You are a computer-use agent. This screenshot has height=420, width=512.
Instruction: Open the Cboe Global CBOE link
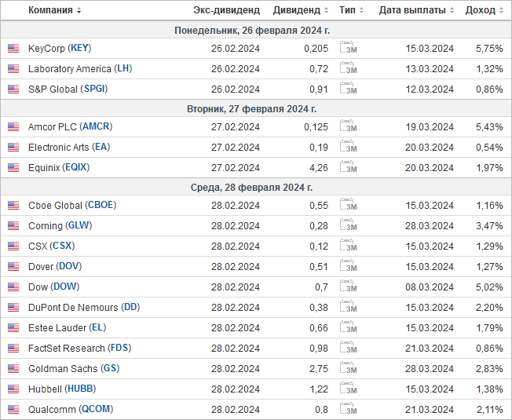[101, 205]
